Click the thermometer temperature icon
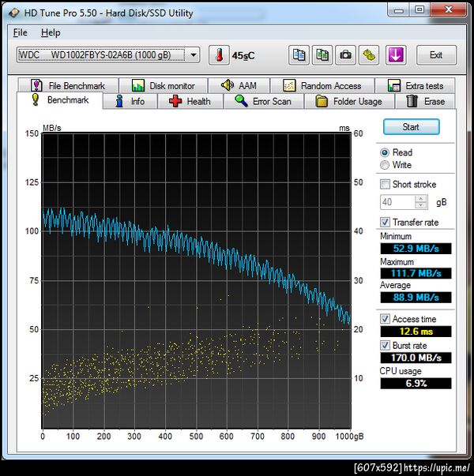Screen dimensions: 474x476 tap(219, 55)
